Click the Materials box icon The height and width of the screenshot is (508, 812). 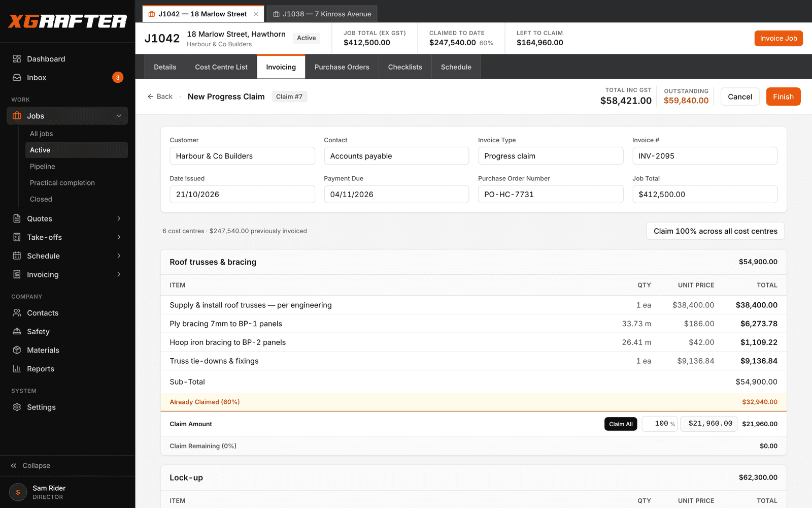click(17, 350)
